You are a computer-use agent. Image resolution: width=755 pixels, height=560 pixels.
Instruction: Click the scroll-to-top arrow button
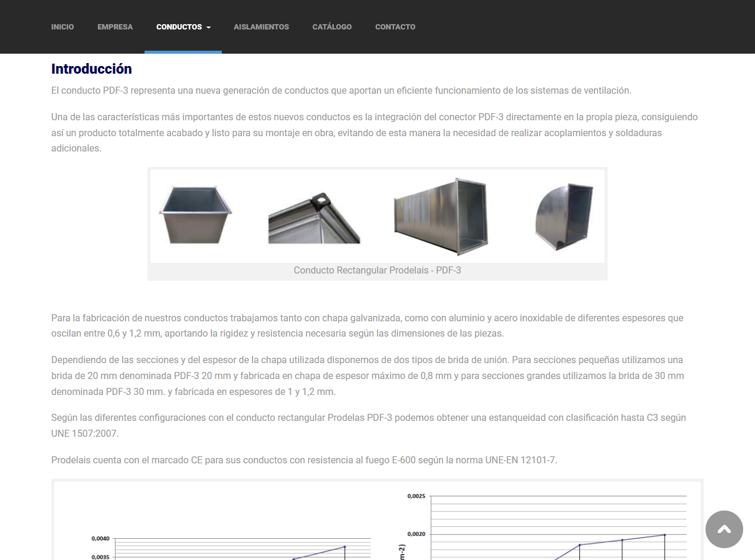tap(724, 529)
